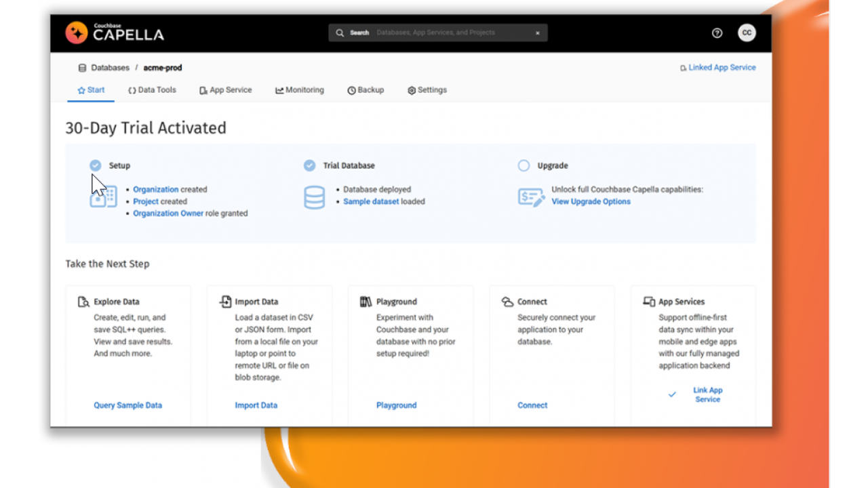Select the Upgrade step circle
This screenshot has width=868, height=488.
tap(524, 165)
